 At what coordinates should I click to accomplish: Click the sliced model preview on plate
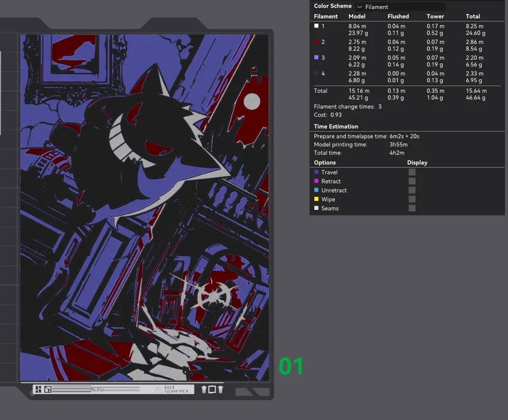[144, 207]
